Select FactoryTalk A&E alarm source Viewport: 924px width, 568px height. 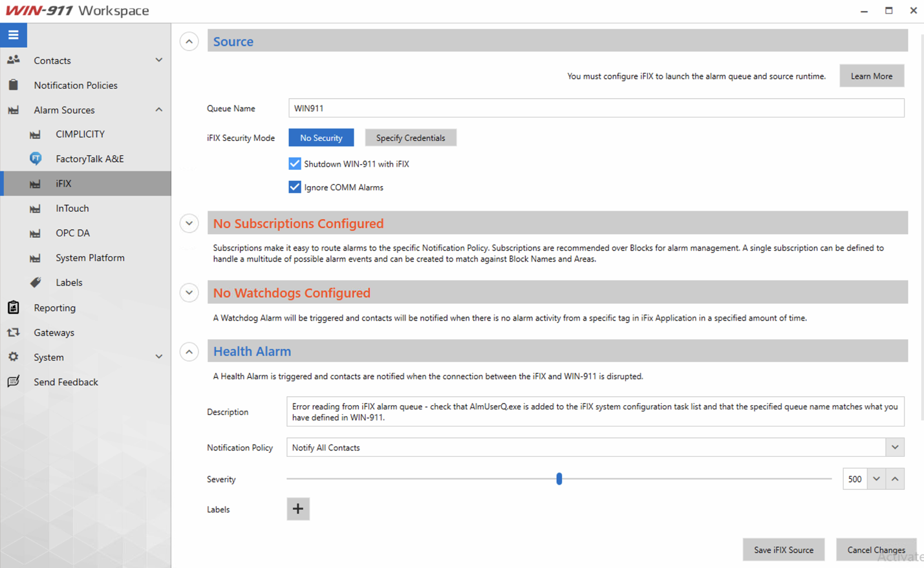point(89,159)
